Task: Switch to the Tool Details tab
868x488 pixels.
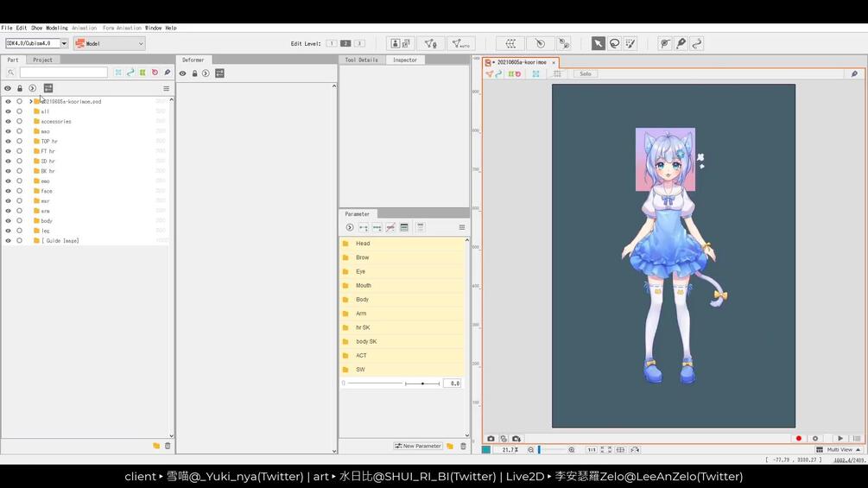Action: (362, 60)
